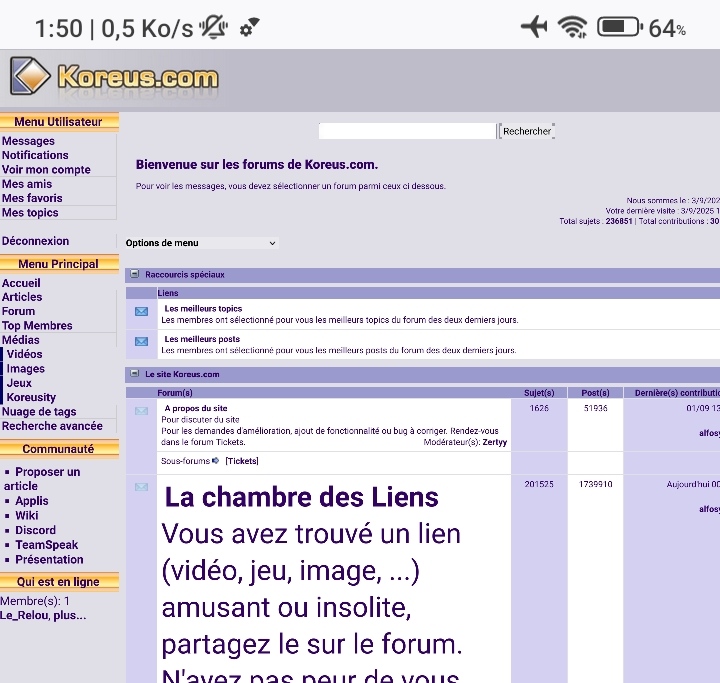Open the Discord community link
Screen dimensions: 720x683
35,530
